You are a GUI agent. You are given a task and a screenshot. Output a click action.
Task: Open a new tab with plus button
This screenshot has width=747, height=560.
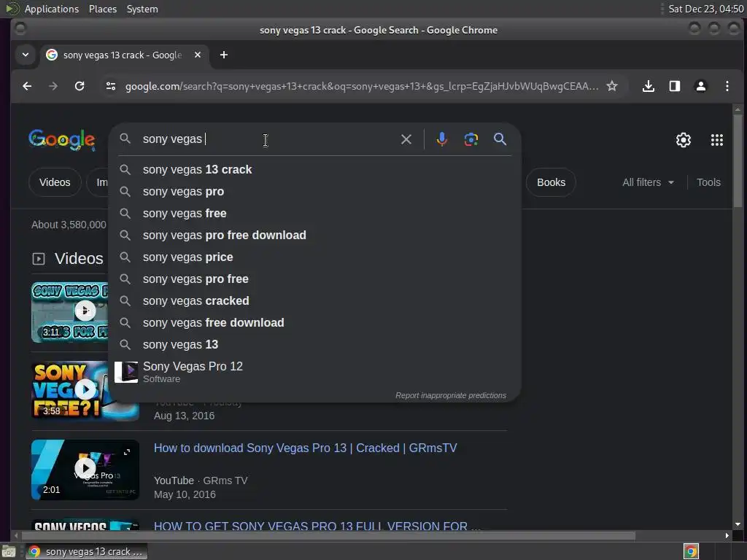[x=223, y=55]
